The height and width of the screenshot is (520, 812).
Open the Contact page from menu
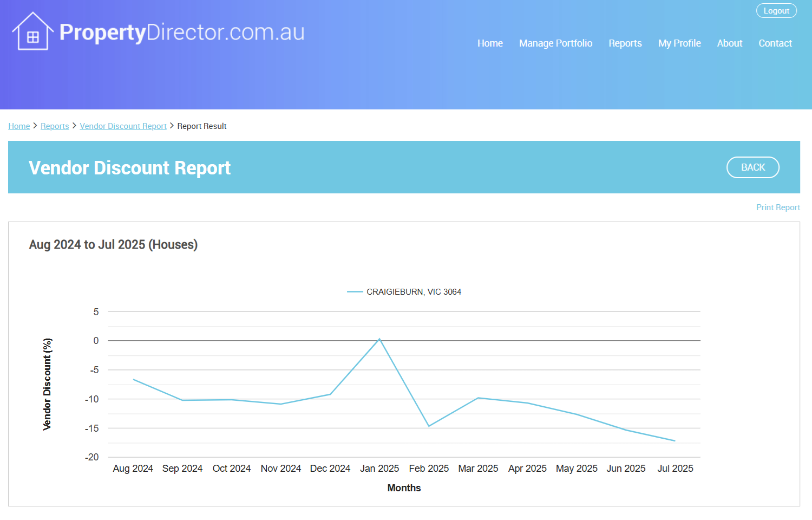[x=775, y=43]
